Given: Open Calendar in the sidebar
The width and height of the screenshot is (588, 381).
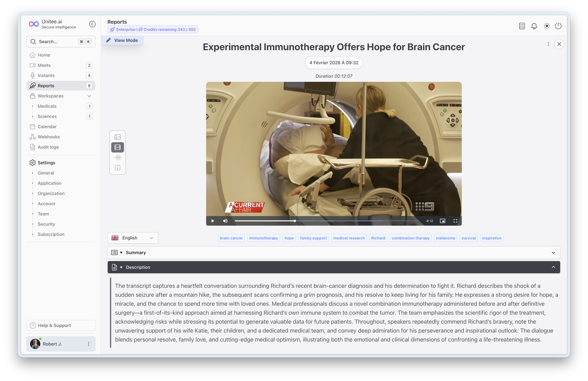Looking at the screenshot, I should point(61,127).
